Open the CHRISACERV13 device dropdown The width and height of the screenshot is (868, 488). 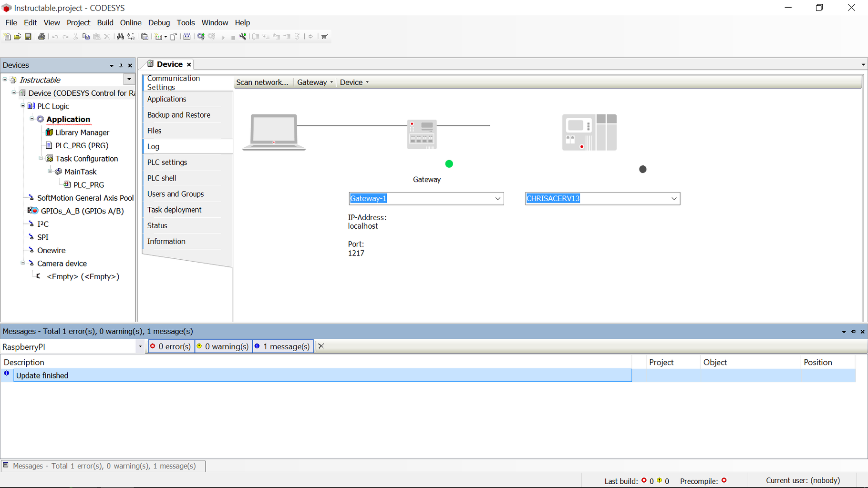point(673,198)
